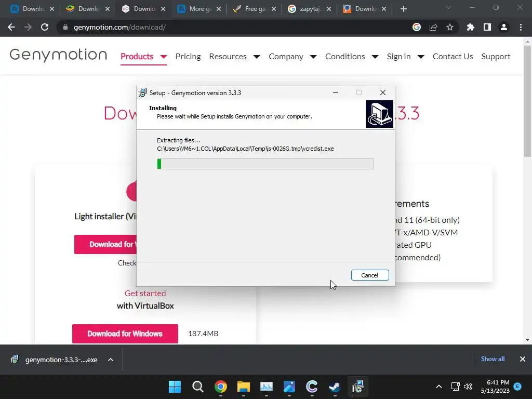Click the Genymotion setup taskbar icon

357,387
